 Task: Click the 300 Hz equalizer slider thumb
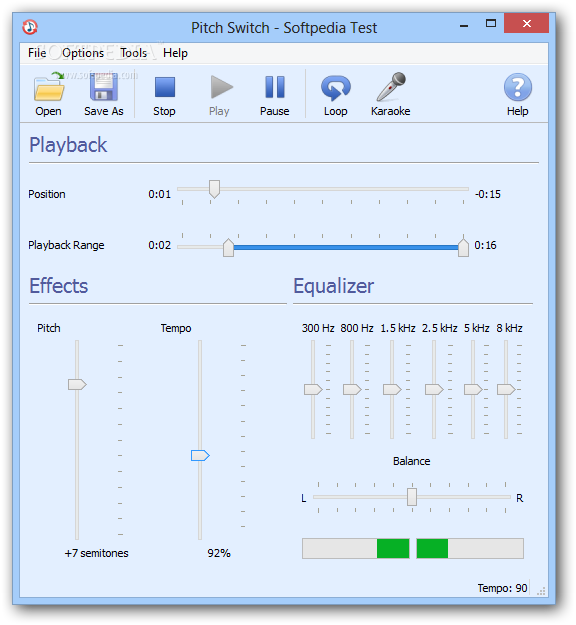point(313,389)
